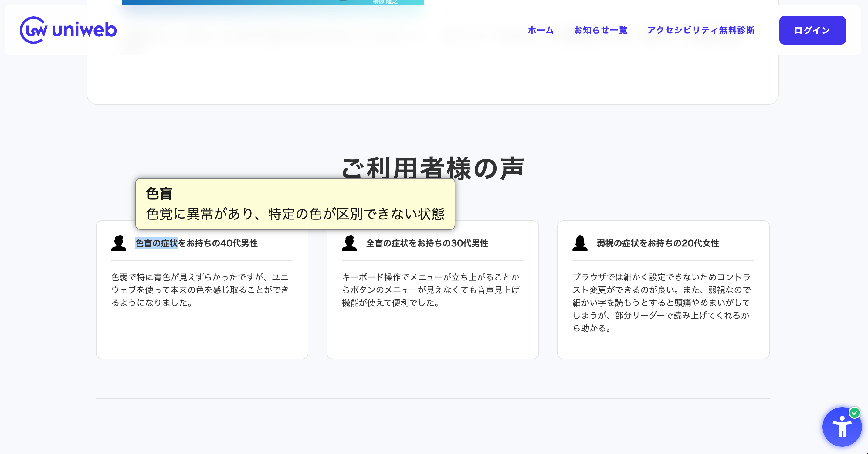Screen dimensions: 868x454
Task: Click the 30代男性 user silhouette icon
Action: 349,243
